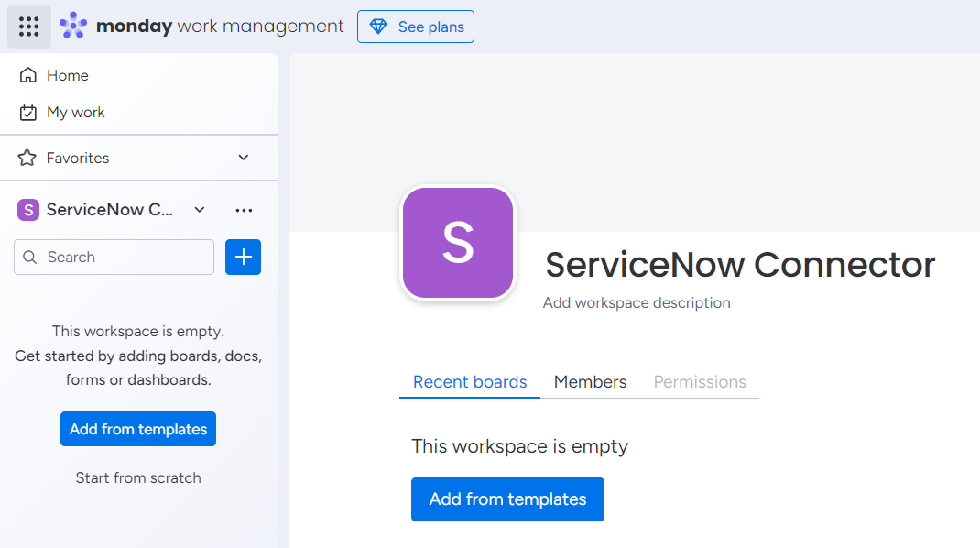Image resolution: width=980 pixels, height=548 pixels.
Task: Click Add workspace description text
Action: point(637,302)
